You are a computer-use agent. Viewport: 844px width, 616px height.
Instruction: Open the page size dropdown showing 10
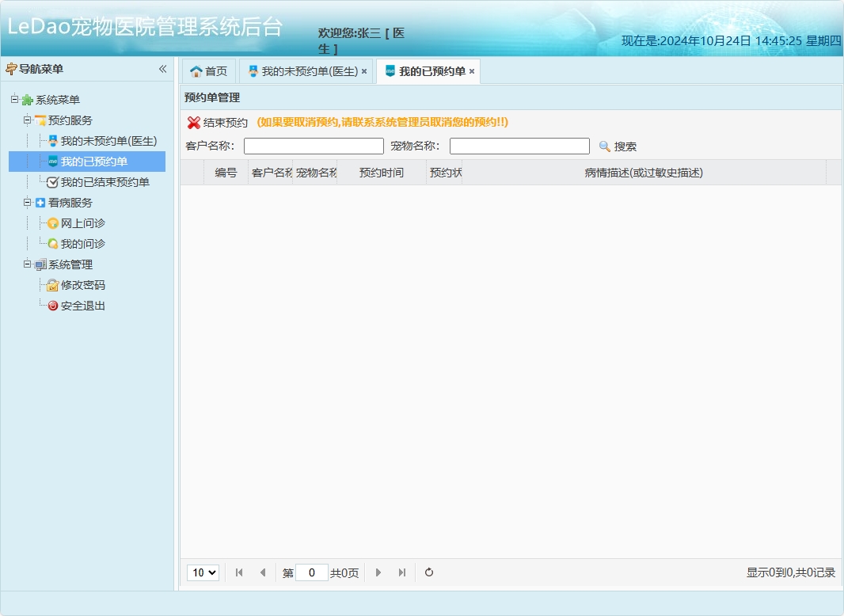(x=203, y=572)
